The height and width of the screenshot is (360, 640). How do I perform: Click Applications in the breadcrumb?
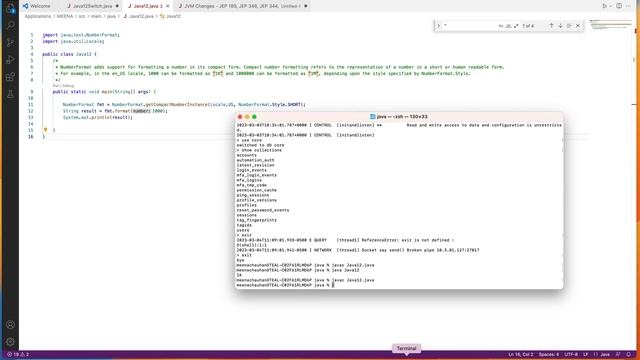click(38, 16)
